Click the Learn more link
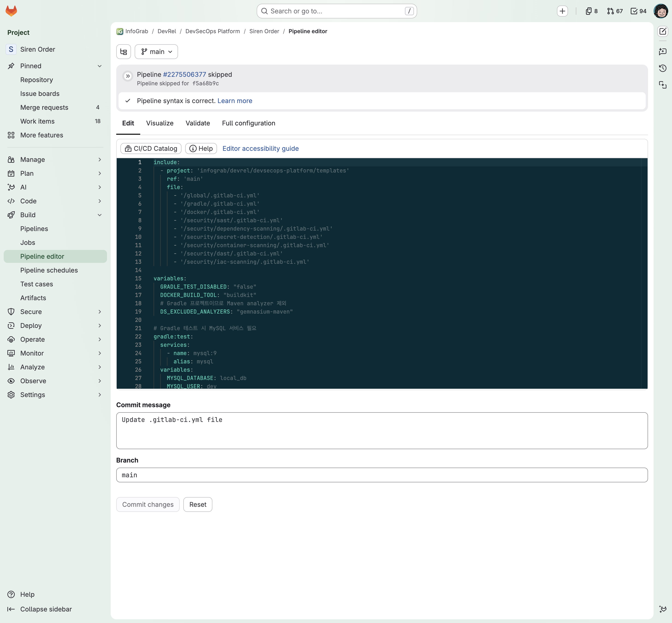This screenshot has height=623, width=672. pos(235,101)
